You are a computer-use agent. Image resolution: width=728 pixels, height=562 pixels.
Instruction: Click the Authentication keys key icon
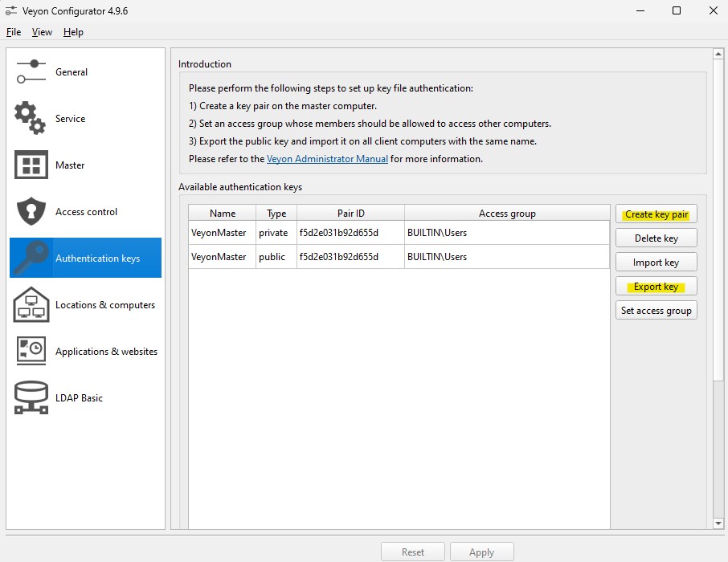coord(31,258)
